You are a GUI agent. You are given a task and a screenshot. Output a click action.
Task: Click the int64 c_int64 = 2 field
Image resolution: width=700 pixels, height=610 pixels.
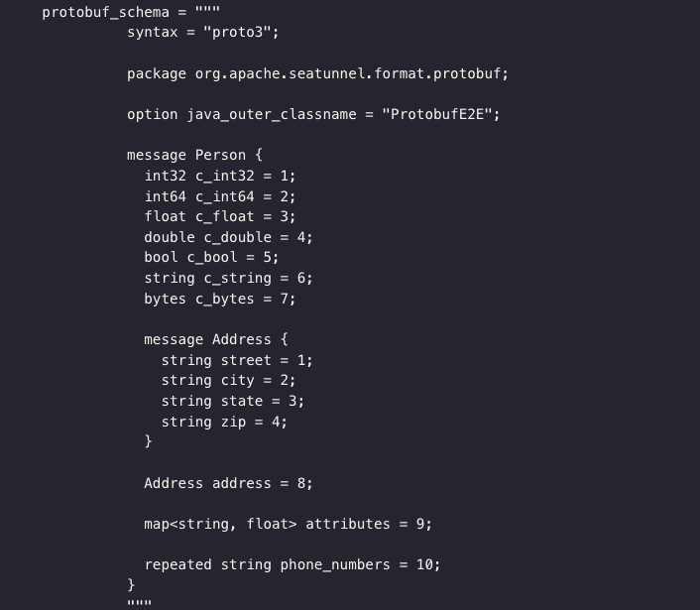pos(220,196)
